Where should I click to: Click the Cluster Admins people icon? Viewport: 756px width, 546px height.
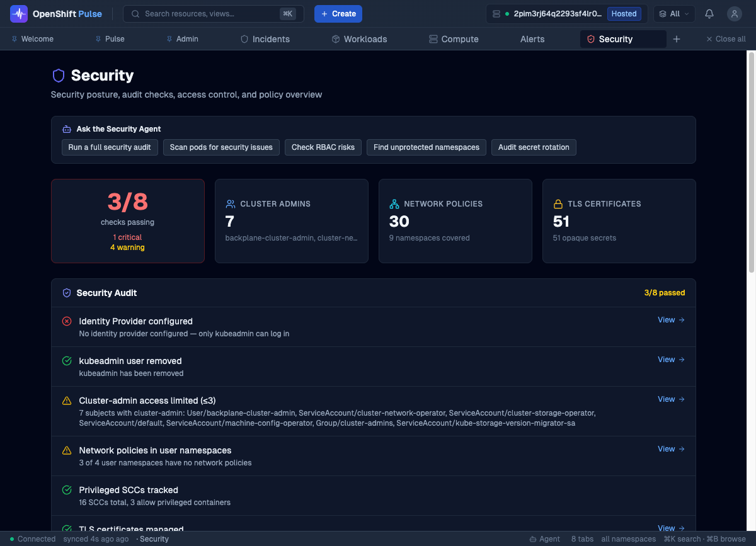coord(230,204)
